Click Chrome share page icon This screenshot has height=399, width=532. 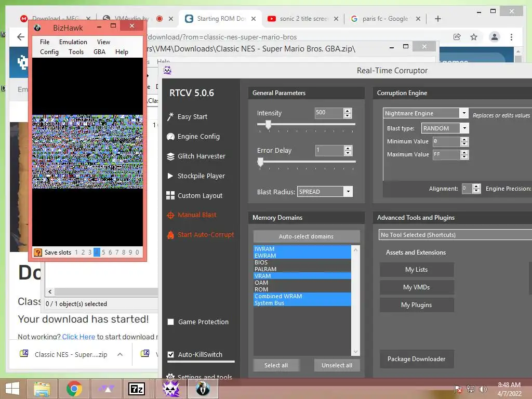pos(457,37)
